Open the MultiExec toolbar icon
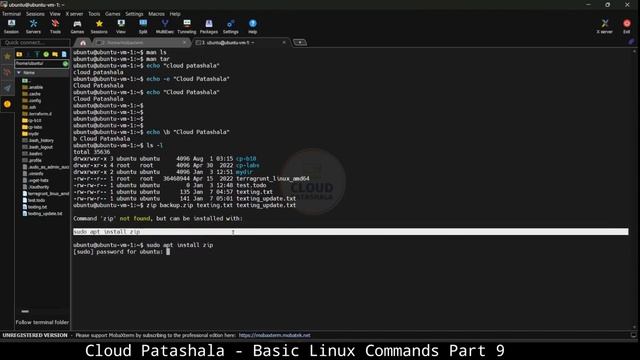640x360 pixels. point(164,26)
